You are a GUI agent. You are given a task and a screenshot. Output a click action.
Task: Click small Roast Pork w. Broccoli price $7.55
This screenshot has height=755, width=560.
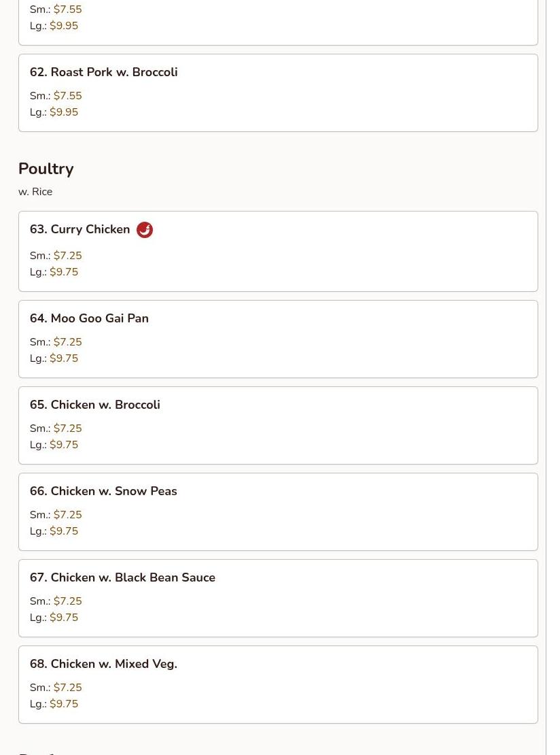(67, 96)
